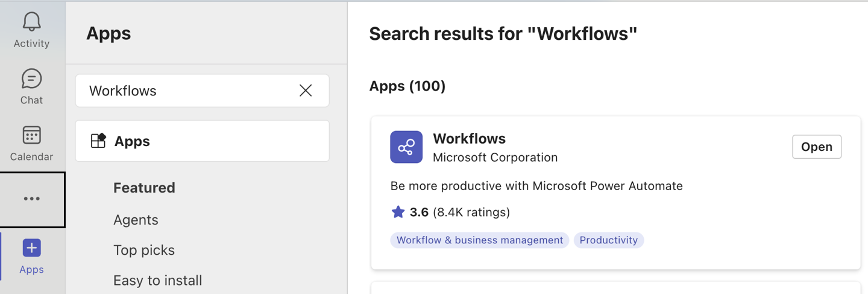The width and height of the screenshot is (868, 294).
Task: Click the Apps grid icon in panel
Action: (x=98, y=141)
